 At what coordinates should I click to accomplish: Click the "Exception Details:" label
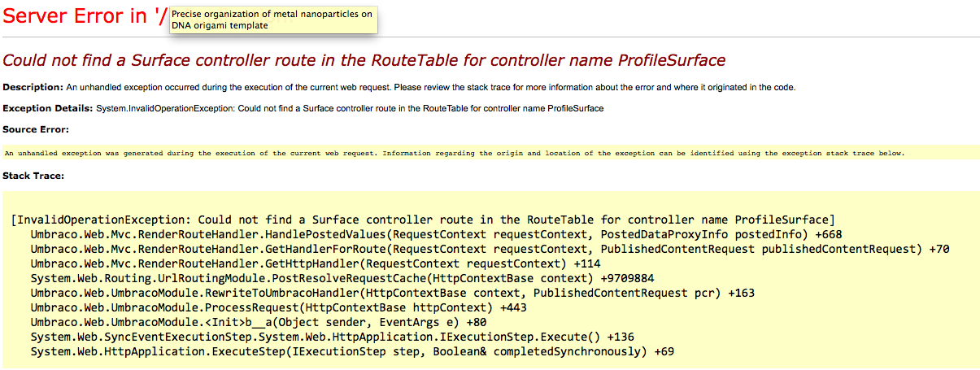48,108
